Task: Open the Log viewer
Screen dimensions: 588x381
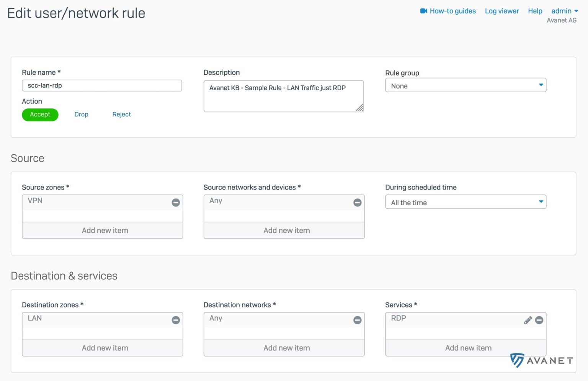Action: [x=501, y=11]
